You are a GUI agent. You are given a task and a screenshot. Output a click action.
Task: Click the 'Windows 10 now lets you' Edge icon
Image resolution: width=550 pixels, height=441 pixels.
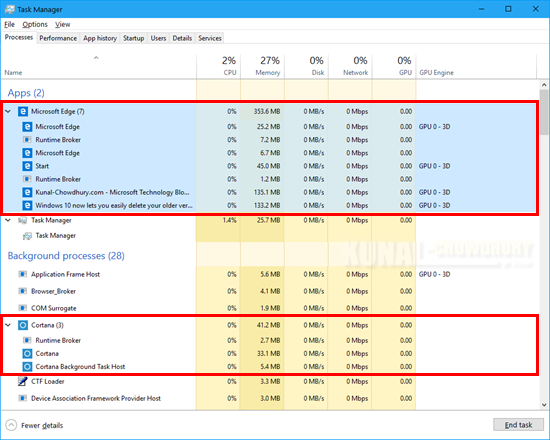click(x=27, y=205)
